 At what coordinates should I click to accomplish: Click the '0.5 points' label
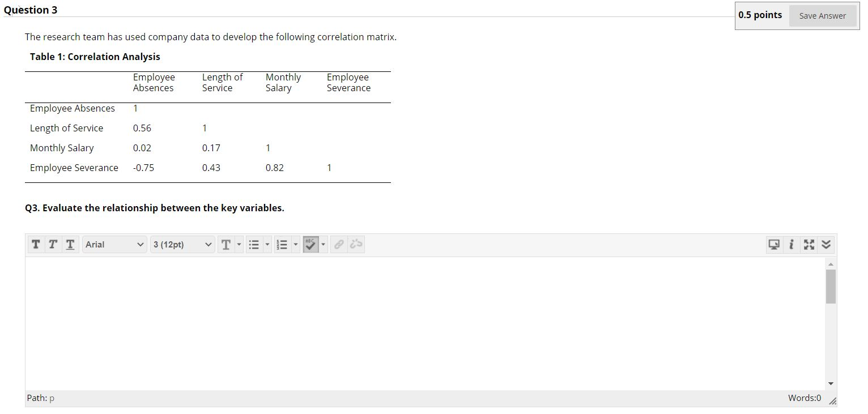760,15
